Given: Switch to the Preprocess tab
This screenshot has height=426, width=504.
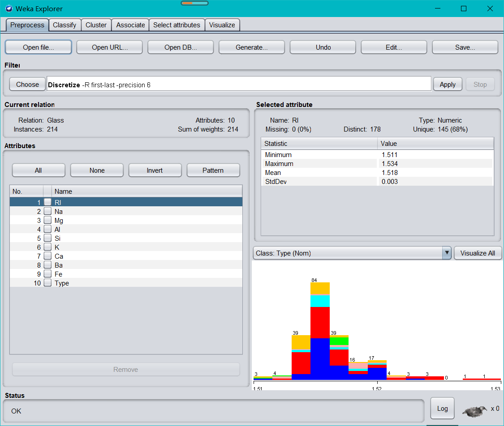Looking at the screenshot, I should (x=27, y=25).
